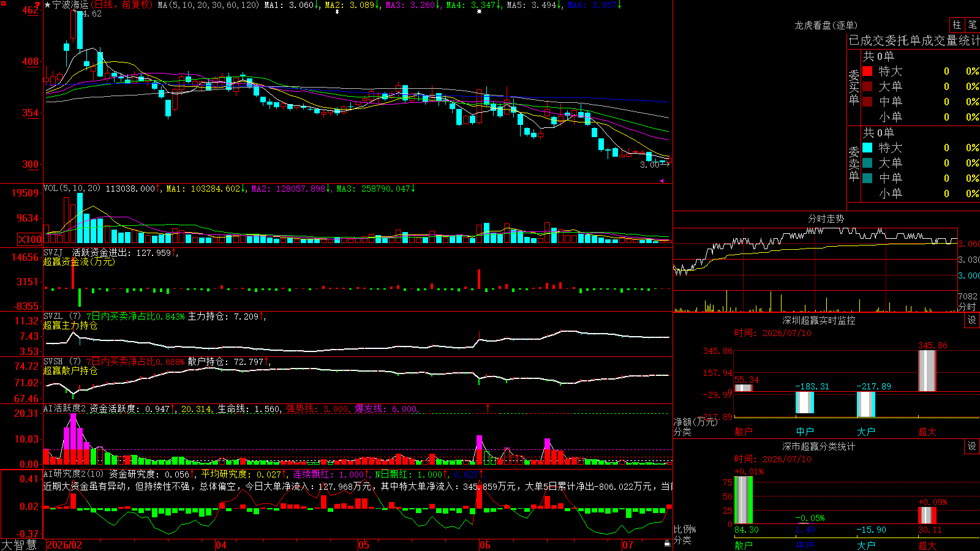Click the 深市超赢分类统计 panel title

818,446
